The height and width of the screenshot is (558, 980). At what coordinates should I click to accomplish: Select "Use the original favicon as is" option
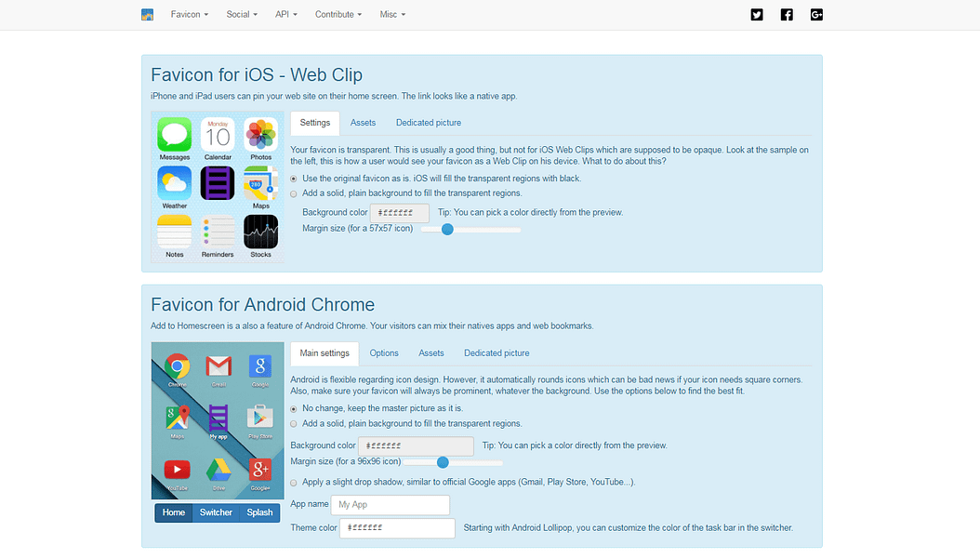point(293,178)
